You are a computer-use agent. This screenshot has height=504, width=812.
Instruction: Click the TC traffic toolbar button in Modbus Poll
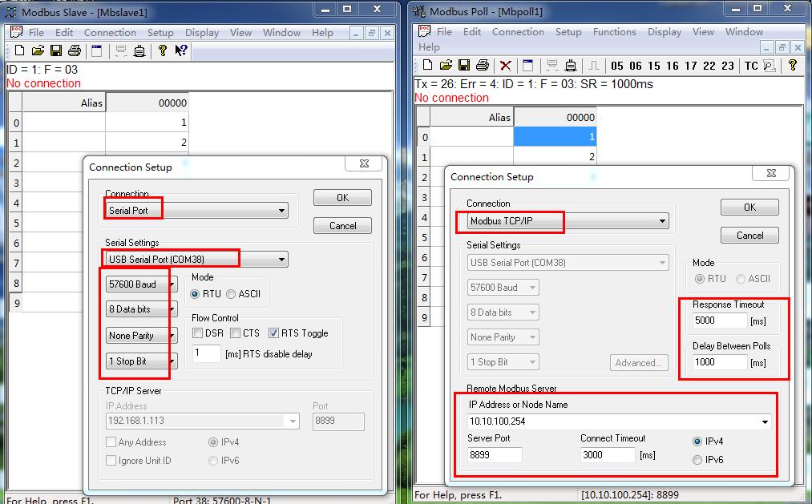[x=751, y=66]
